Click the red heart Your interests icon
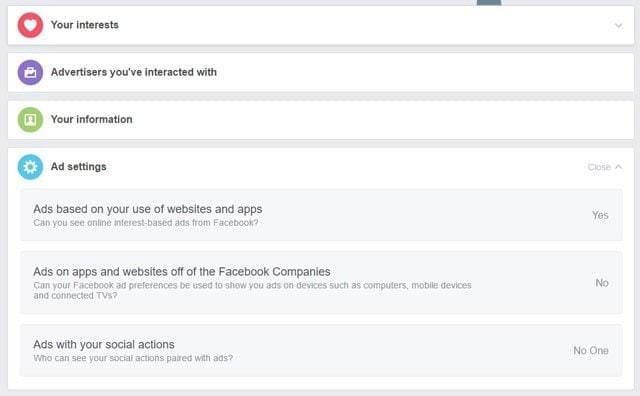 coord(30,25)
